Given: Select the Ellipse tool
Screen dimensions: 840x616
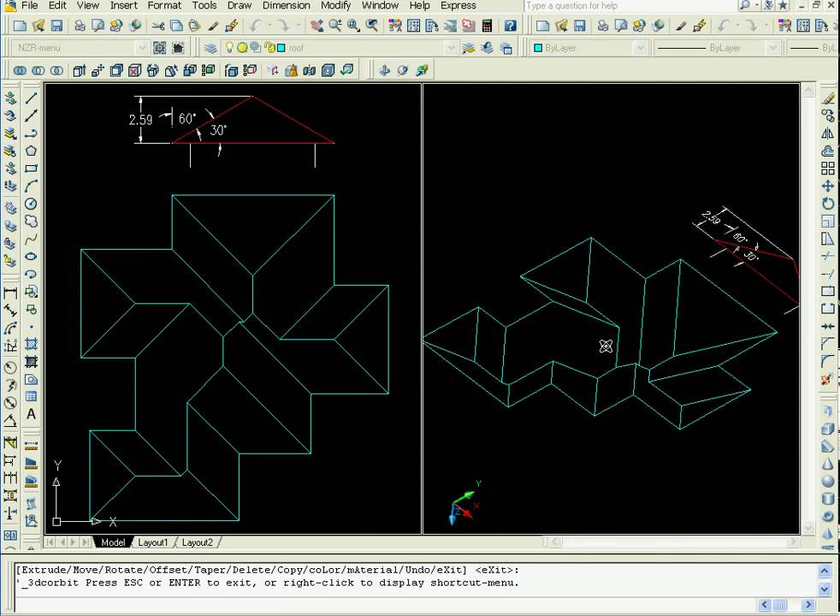Looking at the screenshot, I should click(31, 257).
